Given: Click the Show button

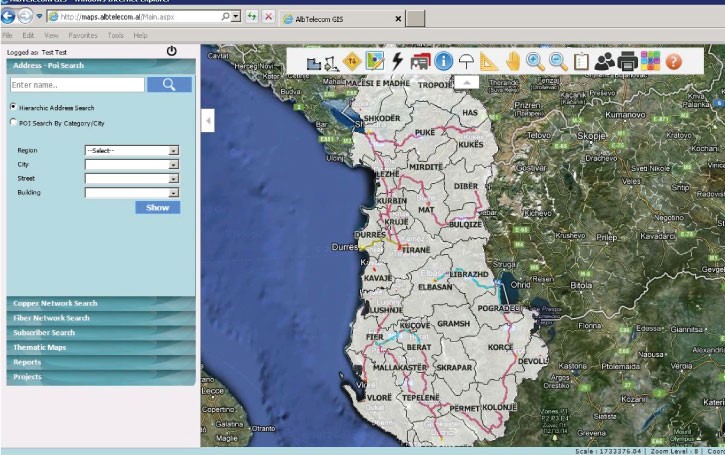Looking at the screenshot, I should coord(158,208).
